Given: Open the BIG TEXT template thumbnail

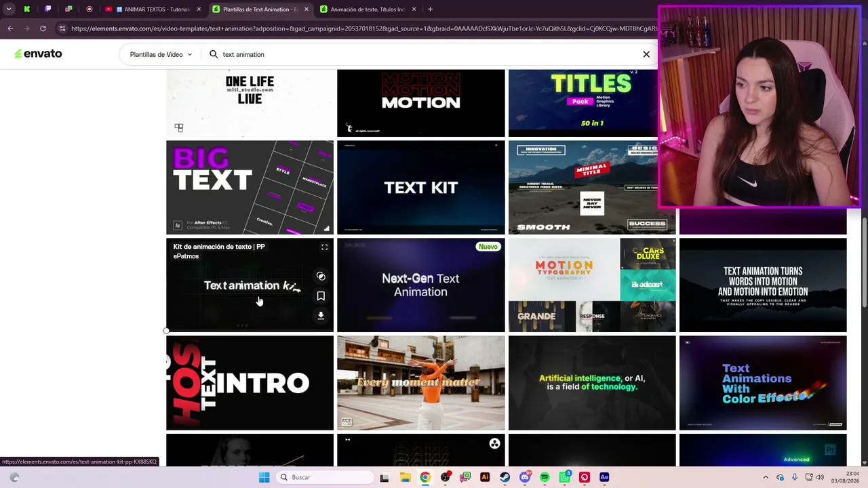Looking at the screenshot, I should point(250,187).
